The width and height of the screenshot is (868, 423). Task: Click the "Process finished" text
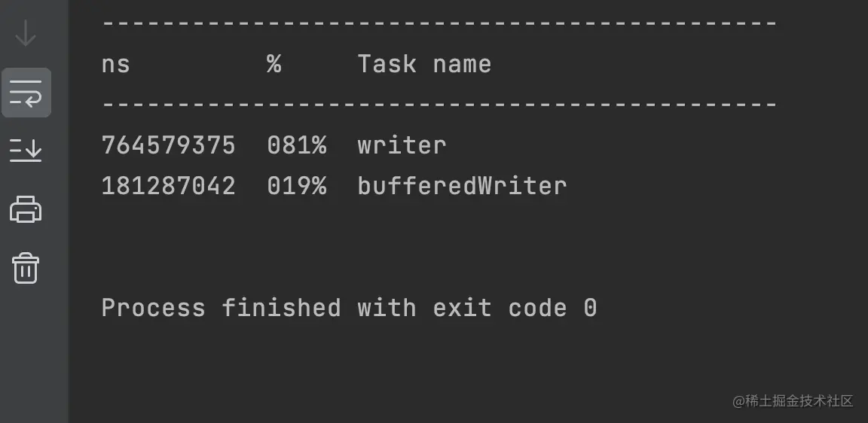(221, 308)
